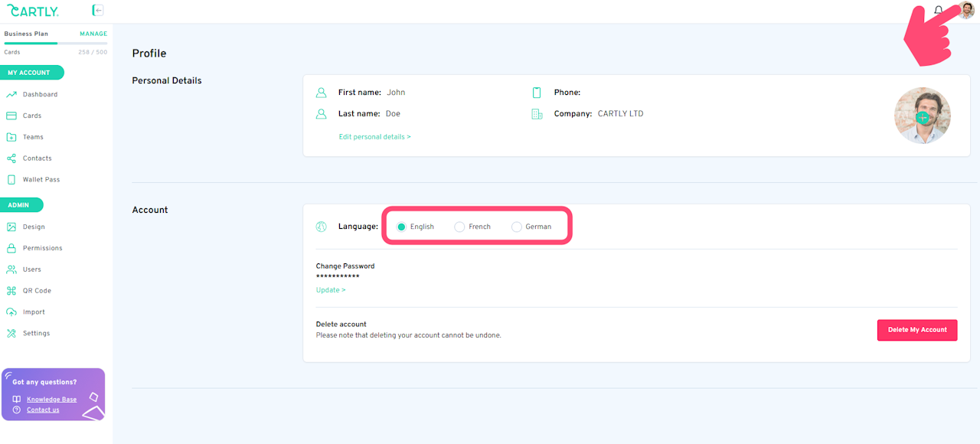Screen dimensions: 980x444
Task: Open Teams menu item
Action: [33, 138]
